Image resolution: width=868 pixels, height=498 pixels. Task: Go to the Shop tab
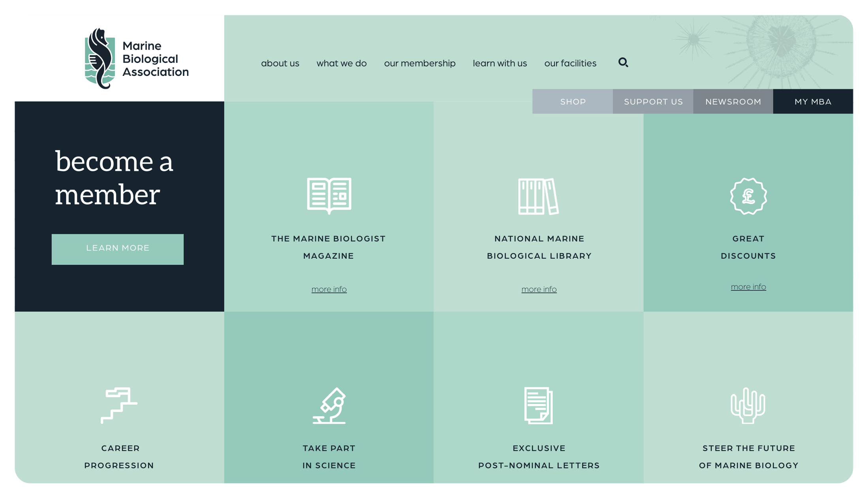tap(573, 102)
